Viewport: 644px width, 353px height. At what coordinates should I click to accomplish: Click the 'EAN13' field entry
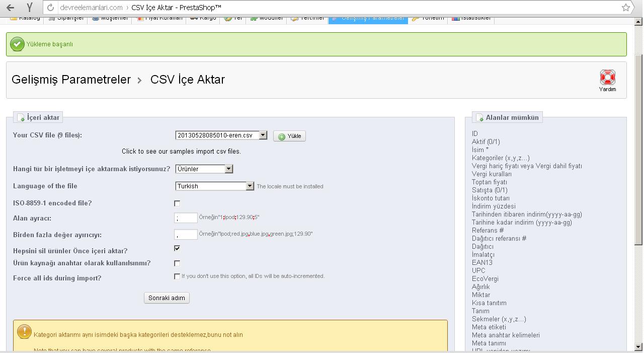point(482,263)
